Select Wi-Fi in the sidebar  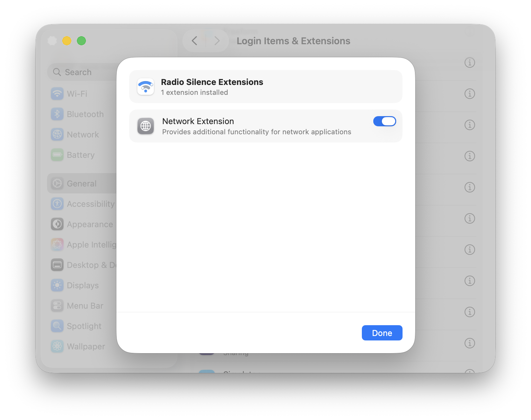coord(76,94)
